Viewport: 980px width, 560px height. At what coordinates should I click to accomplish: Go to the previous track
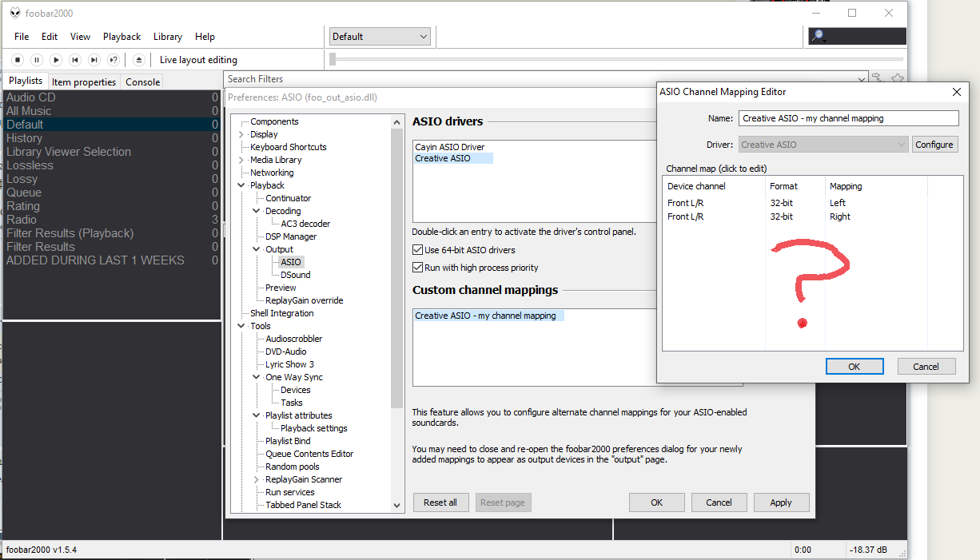coord(75,60)
